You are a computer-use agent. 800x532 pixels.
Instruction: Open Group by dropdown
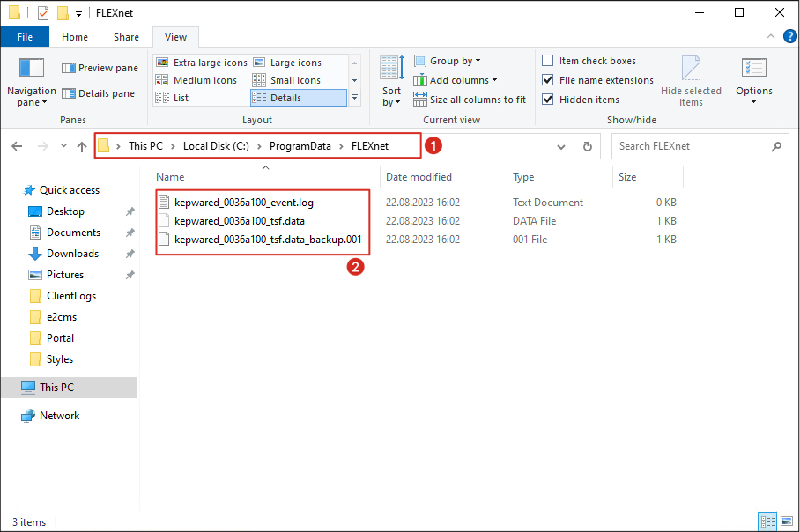448,61
